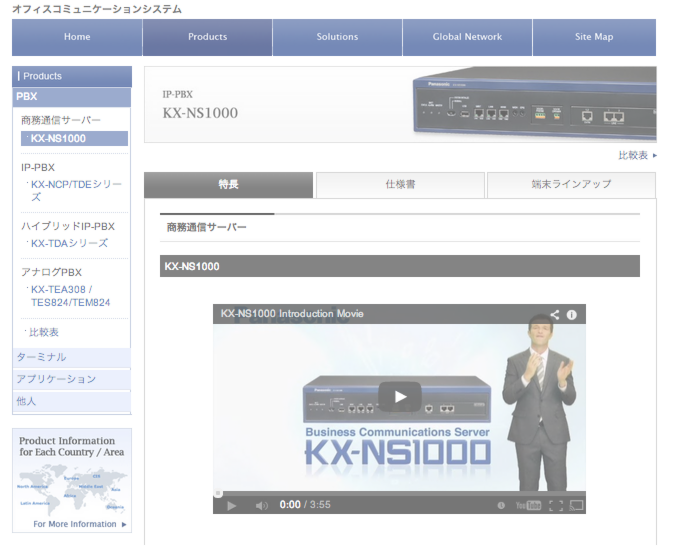Open the Products navigation menu

click(207, 37)
